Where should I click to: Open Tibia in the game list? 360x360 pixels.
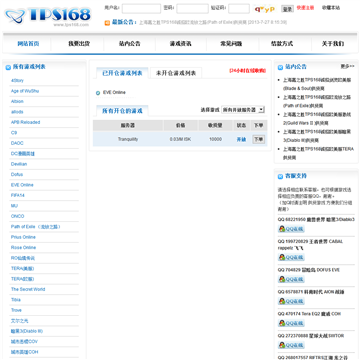click(x=16, y=300)
